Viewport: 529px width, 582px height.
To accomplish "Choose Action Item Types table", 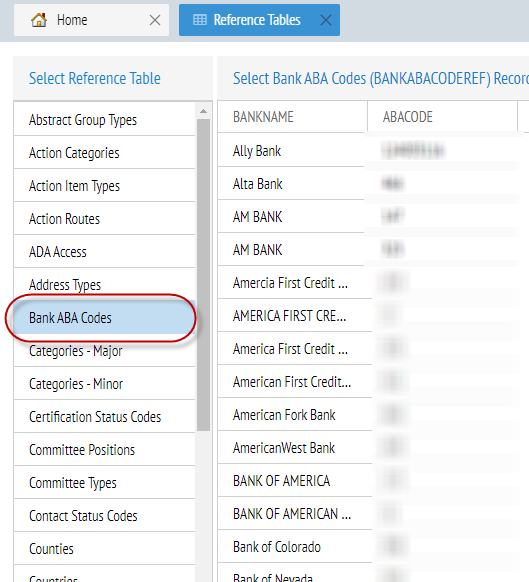I will [x=104, y=186].
